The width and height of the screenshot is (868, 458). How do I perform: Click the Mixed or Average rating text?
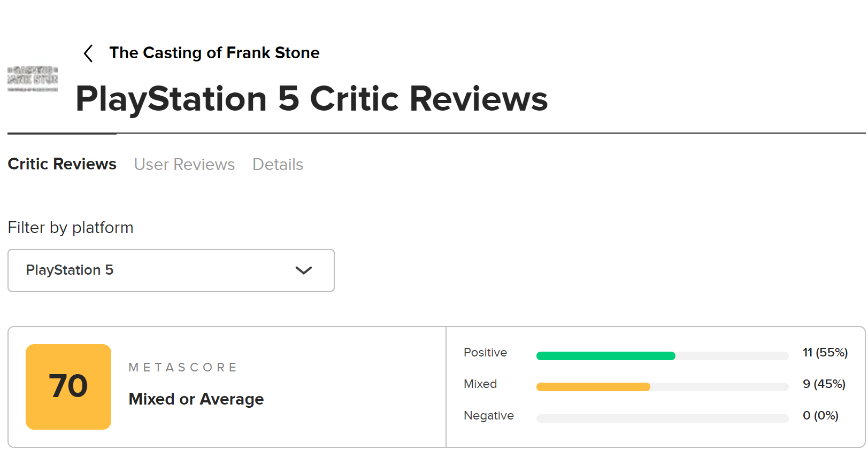pyautogui.click(x=196, y=399)
